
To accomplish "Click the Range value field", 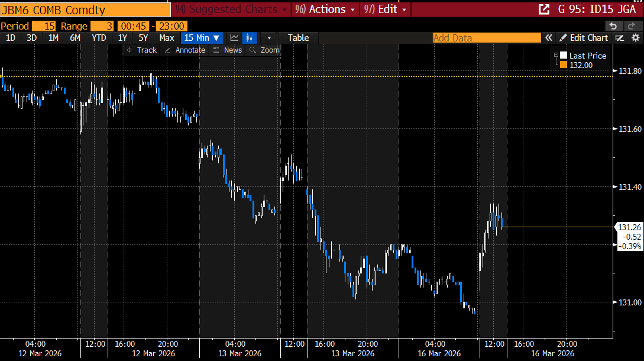I will click(102, 26).
